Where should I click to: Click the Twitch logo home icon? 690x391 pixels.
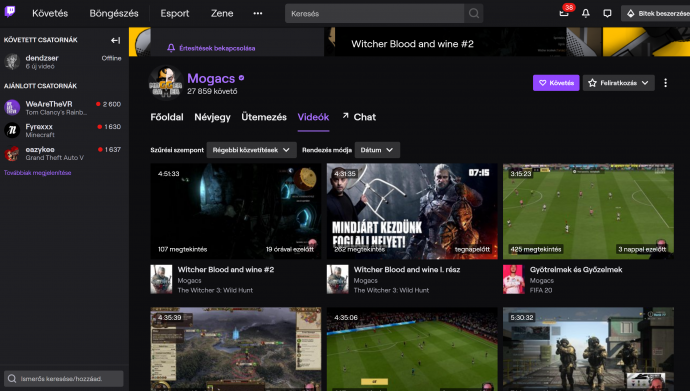[10, 12]
